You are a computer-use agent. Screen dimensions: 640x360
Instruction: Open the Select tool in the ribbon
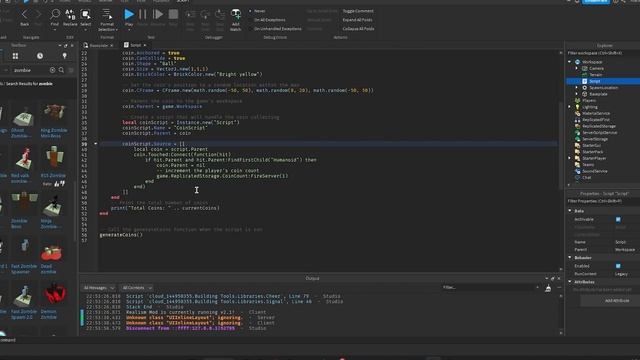pyautogui.click(x=86, y=15)
